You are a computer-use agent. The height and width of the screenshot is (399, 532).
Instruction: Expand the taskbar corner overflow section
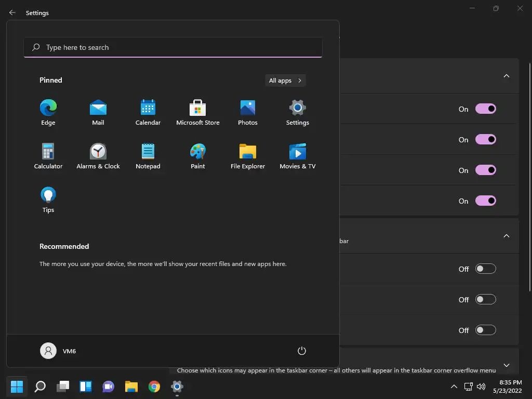click(506, 365)
